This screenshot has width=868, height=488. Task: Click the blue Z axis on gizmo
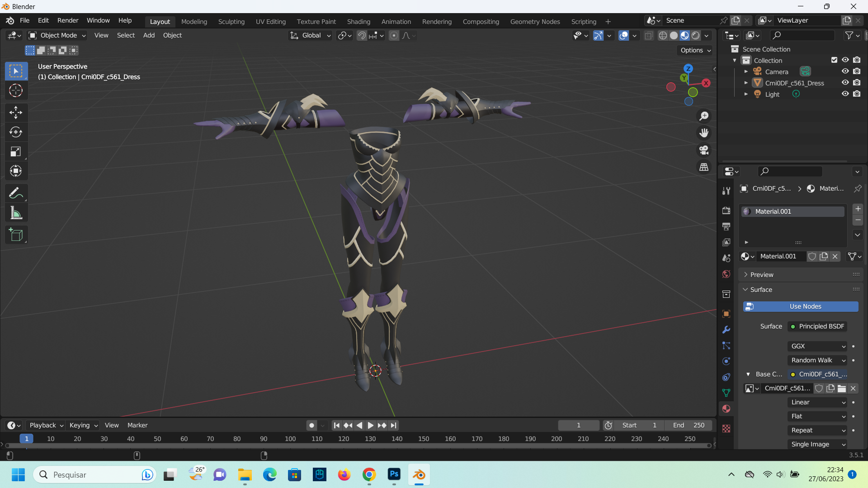pos(688,69)
